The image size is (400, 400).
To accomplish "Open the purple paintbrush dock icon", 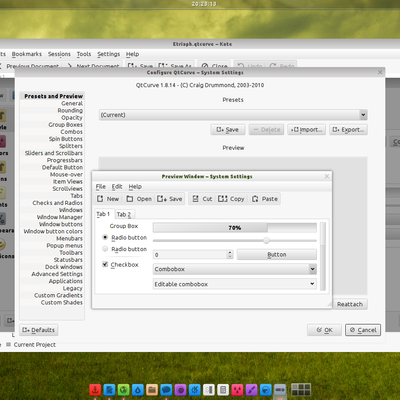I will pos(252,389).
